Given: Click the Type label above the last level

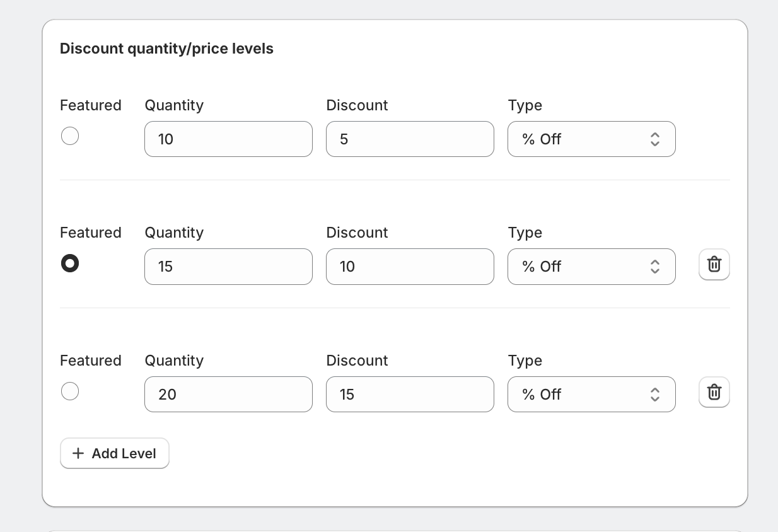Looking at the screenshot, I should coord(525,361).
